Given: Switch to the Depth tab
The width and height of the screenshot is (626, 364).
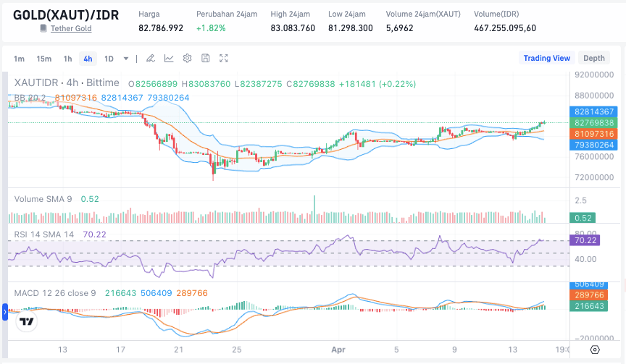Looking at the screenshot, I should tap(593, 59).
